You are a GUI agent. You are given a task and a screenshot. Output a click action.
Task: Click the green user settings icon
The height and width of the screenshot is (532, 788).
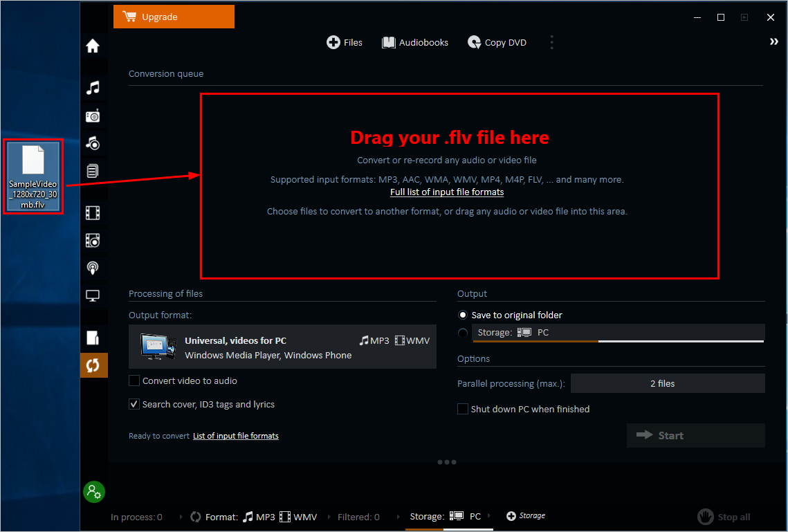(93, 492)
